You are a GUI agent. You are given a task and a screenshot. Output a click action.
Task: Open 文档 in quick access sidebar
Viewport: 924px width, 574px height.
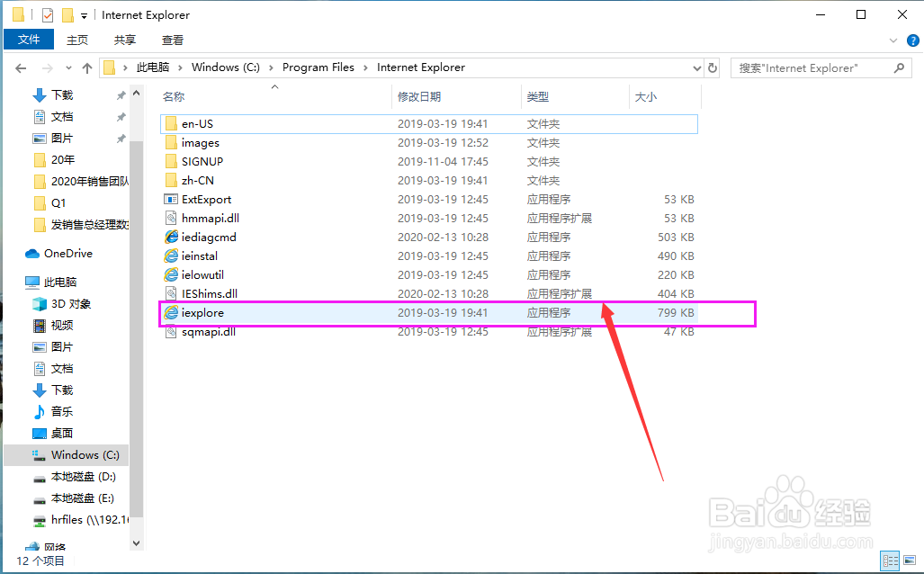(x=61, y=117)
